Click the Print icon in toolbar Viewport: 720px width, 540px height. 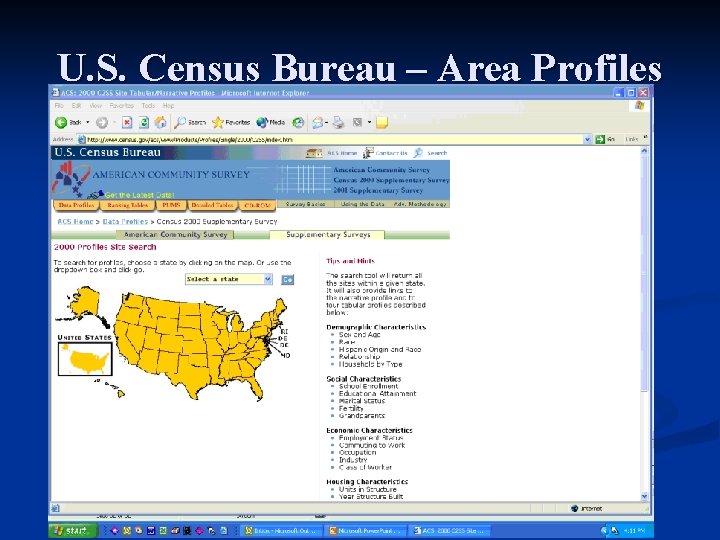pyautogui.click(x=338, y=122)
